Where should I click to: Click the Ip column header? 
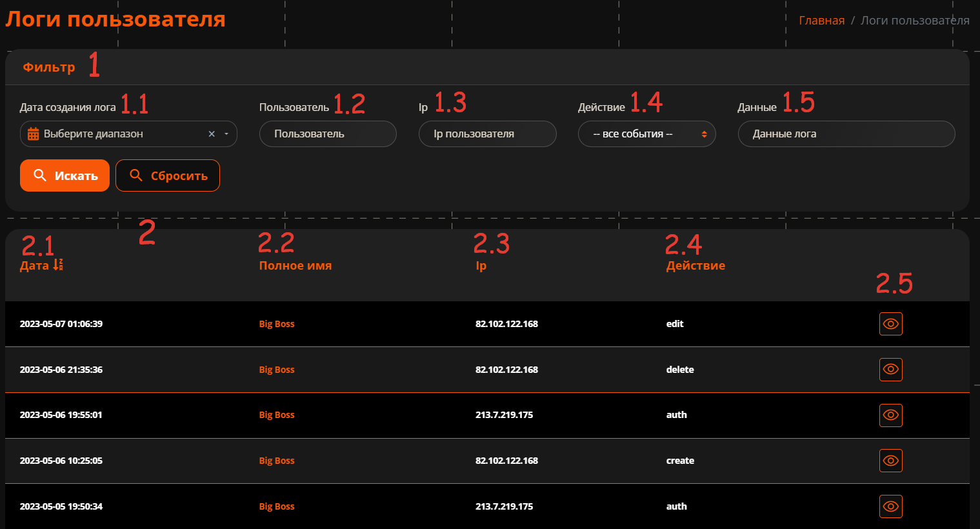481,266
